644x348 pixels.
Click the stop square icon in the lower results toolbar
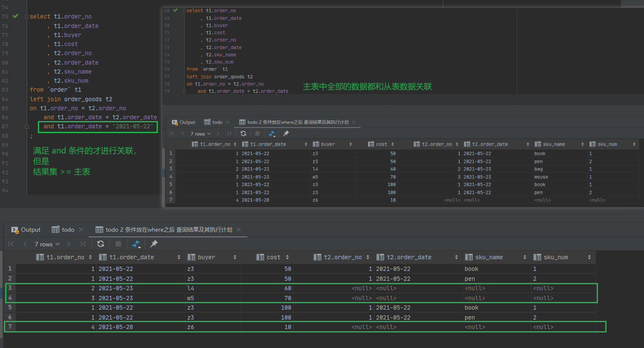tap(118, 244)
